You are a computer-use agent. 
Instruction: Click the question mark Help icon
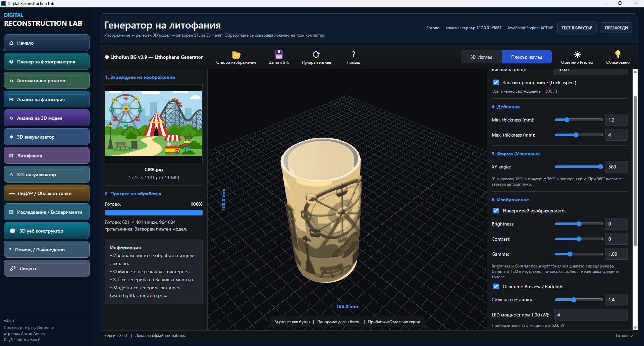(354, 54)
